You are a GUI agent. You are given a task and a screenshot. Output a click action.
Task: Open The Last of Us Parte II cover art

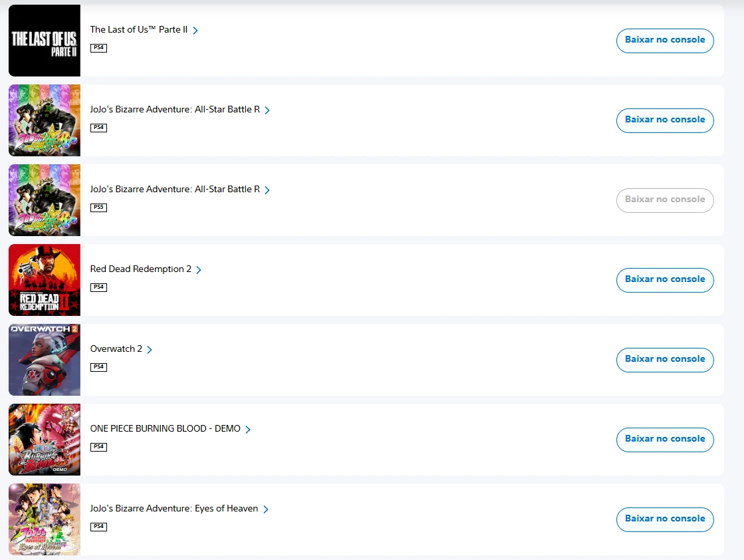(45, 41)
